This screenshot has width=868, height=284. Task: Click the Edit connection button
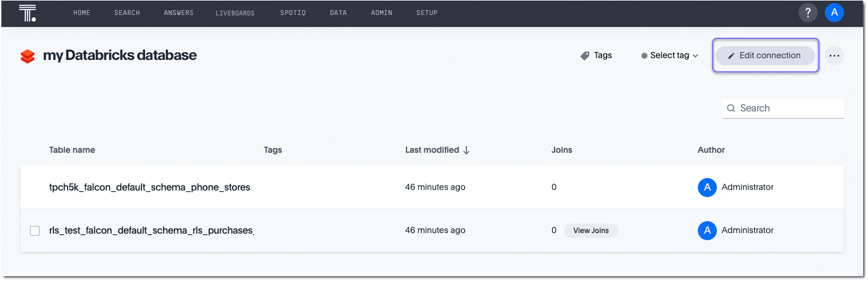(765, 56)
